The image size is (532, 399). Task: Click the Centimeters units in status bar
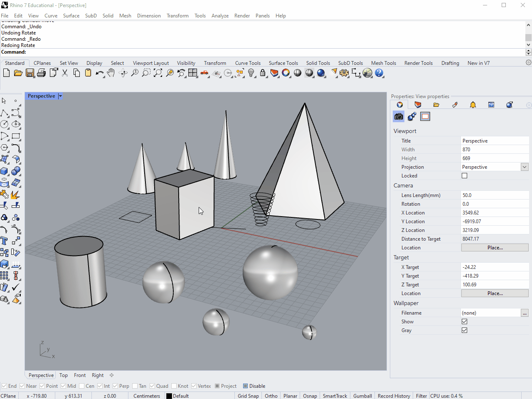coord(147,396)
